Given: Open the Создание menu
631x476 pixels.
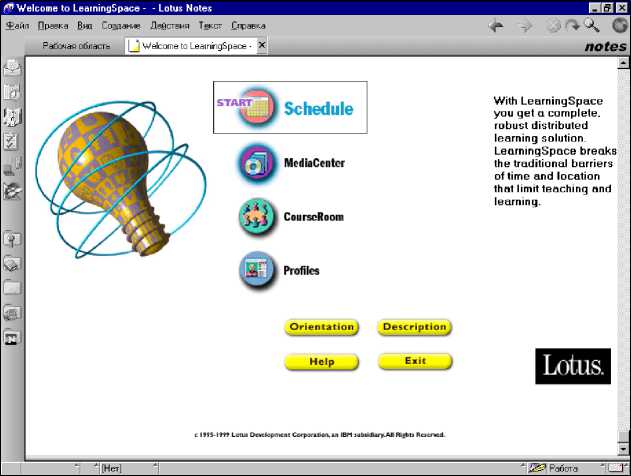Looking at the screenshot, I should (x=121, y=26).
